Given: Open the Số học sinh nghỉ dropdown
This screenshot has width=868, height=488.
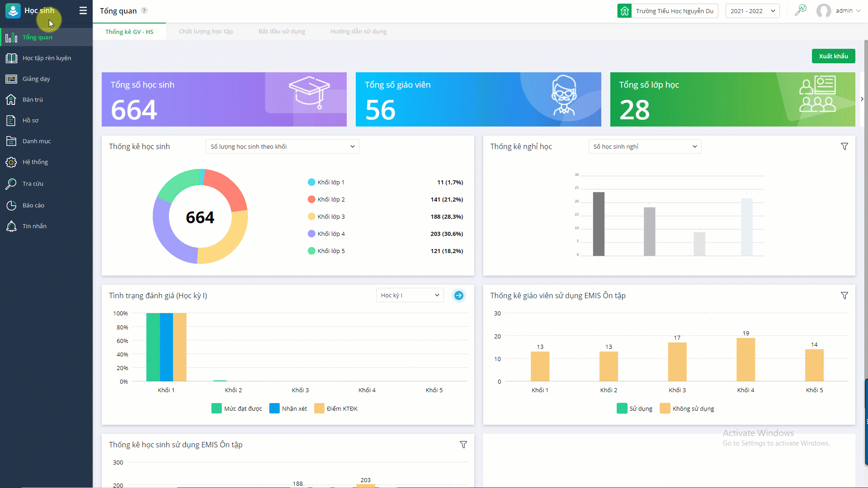Looking at the screenshot, I should click(x=645, y=146).
